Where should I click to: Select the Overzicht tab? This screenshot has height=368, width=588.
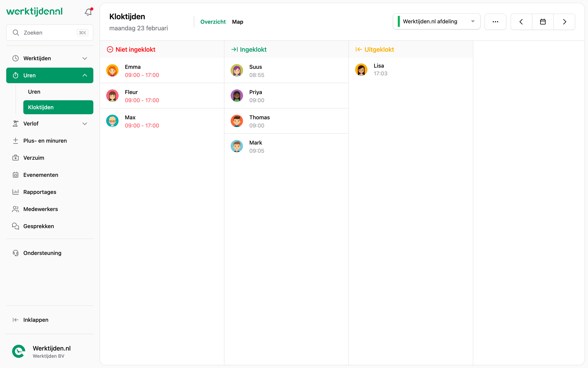pos(213,22)
